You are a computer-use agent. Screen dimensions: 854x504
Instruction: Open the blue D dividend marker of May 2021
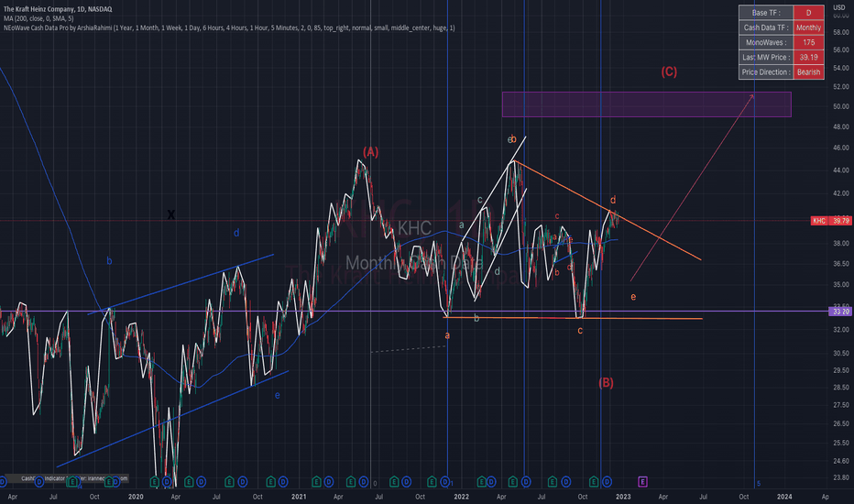(x=363, y=482)
